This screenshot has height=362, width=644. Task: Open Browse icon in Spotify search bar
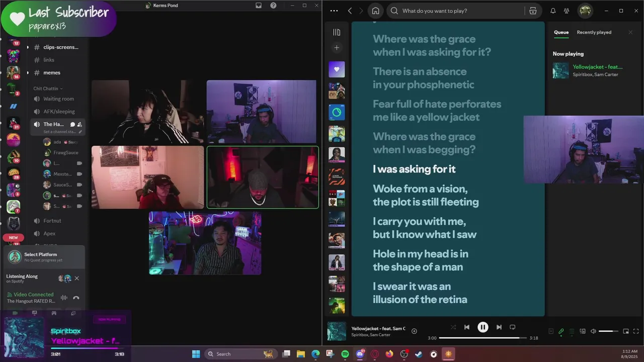tap(533, 11)
